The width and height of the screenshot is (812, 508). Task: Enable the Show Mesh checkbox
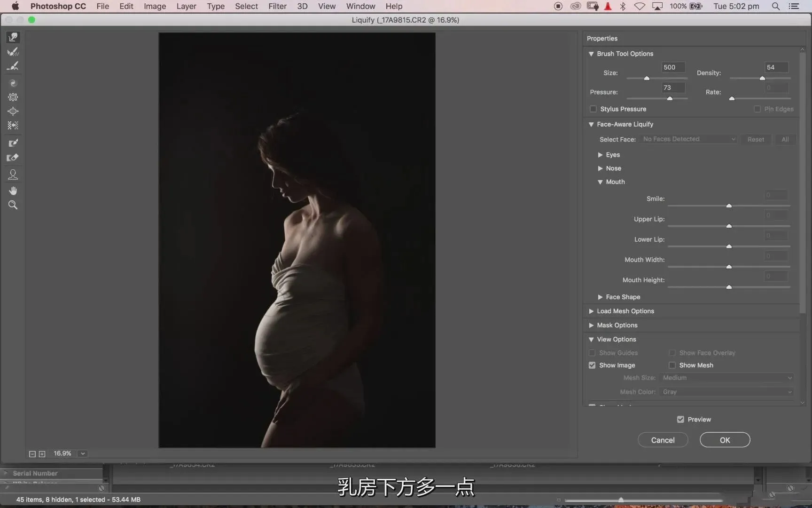click(x=672, y=365)
